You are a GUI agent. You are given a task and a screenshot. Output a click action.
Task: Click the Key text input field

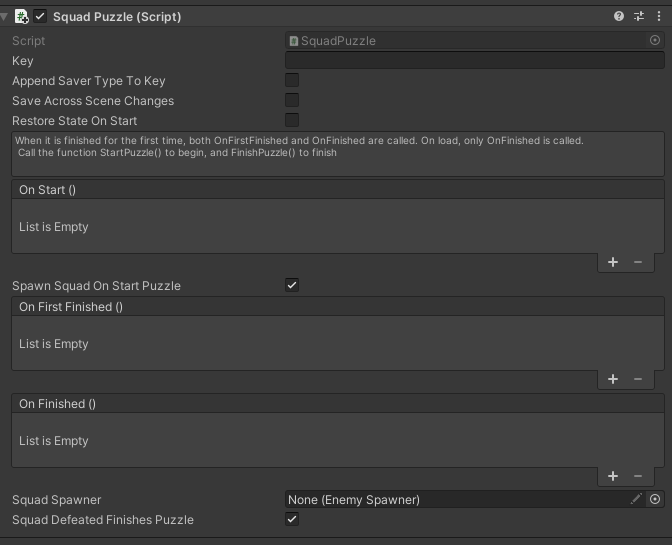[475, 60]
